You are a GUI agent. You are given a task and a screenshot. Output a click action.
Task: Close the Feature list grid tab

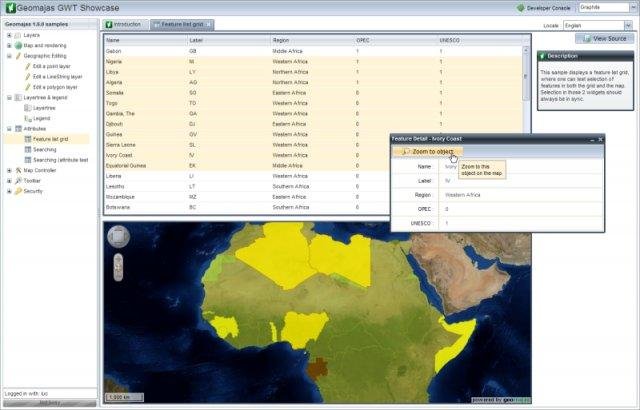pos(208,24)
